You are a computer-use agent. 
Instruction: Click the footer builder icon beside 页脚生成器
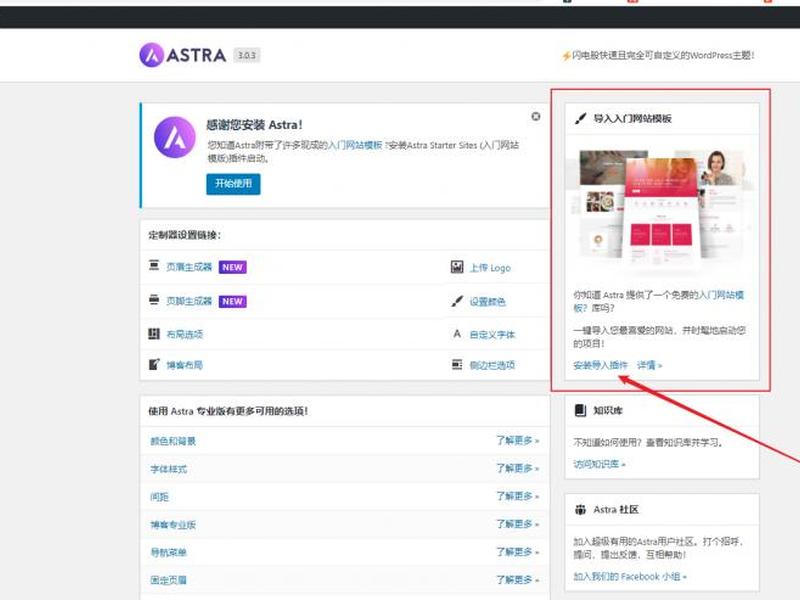(x=154, y=300)
